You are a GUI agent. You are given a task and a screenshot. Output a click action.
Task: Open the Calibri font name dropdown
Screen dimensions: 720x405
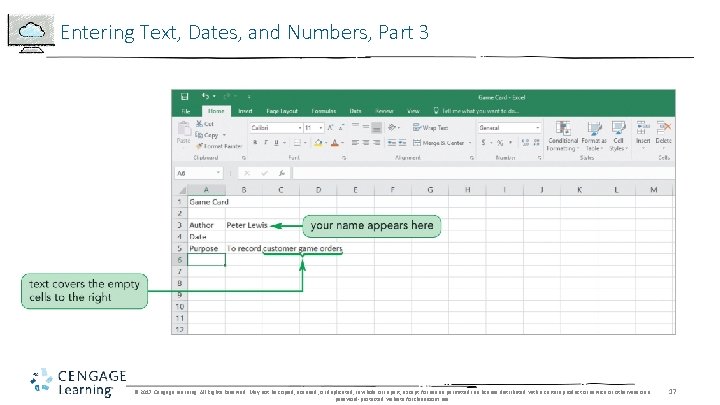(x=300, y=128)
